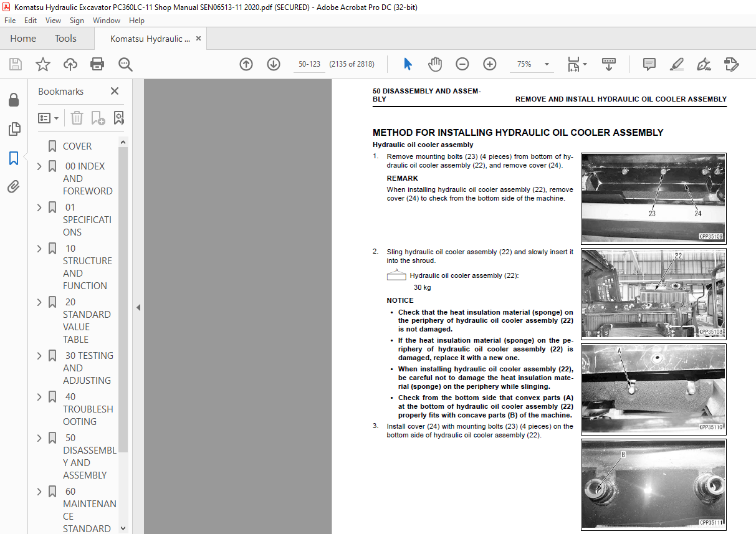
Task: Activate the Hand pan tool
Action: (x=435, y=64)
